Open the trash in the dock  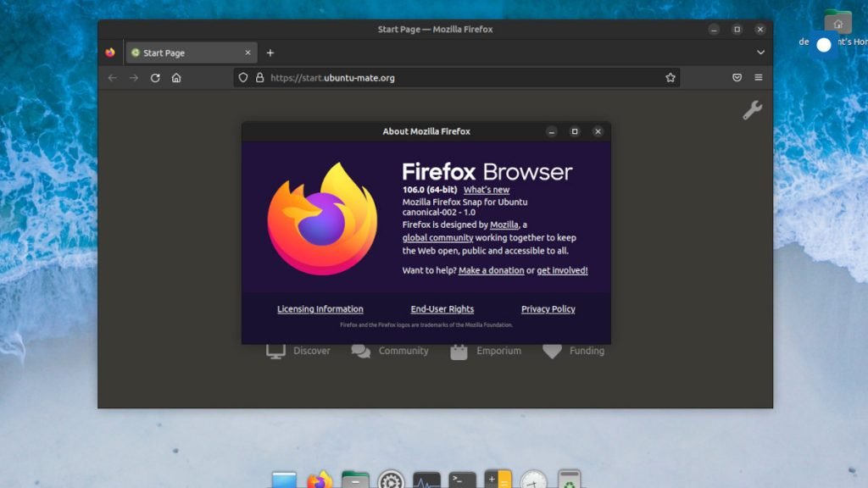coord(569,480)
